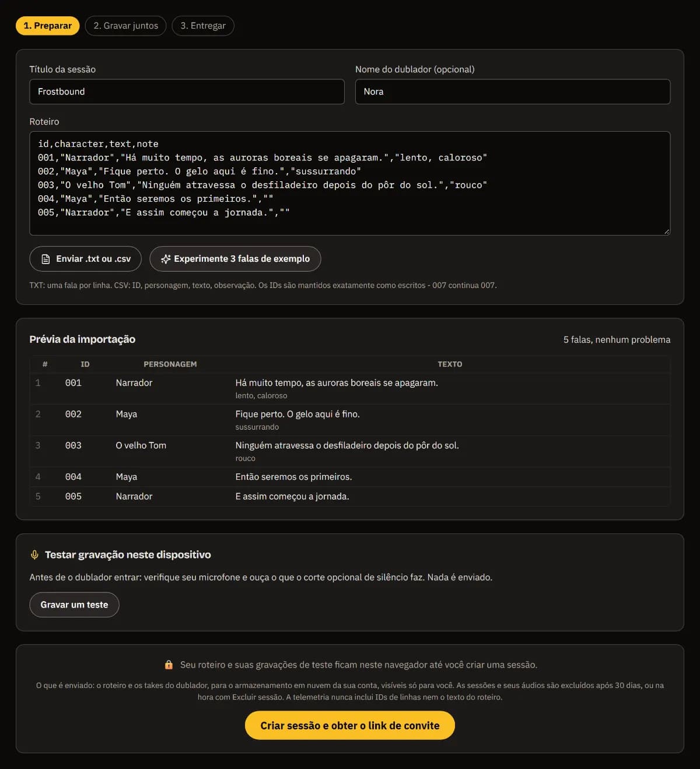
Task: Click the note 'sussurrando' in the preview
Action: pyautogui.click(x=257, y=427)
